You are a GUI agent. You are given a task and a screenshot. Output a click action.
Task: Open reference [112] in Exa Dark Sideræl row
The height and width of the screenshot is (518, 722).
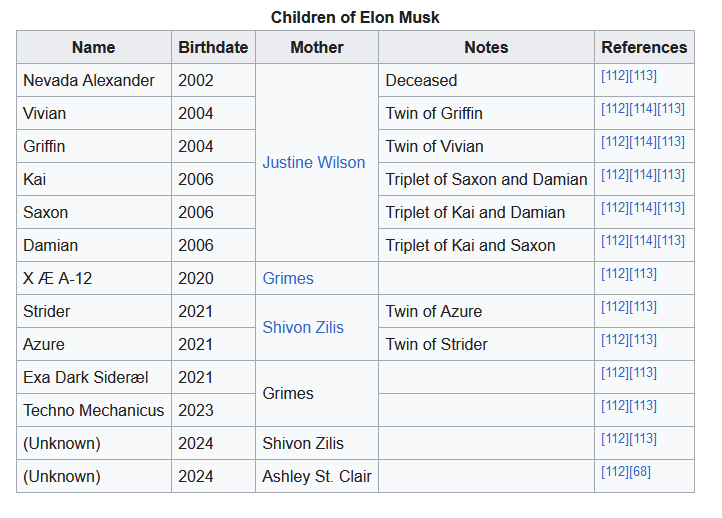point(615,372)
